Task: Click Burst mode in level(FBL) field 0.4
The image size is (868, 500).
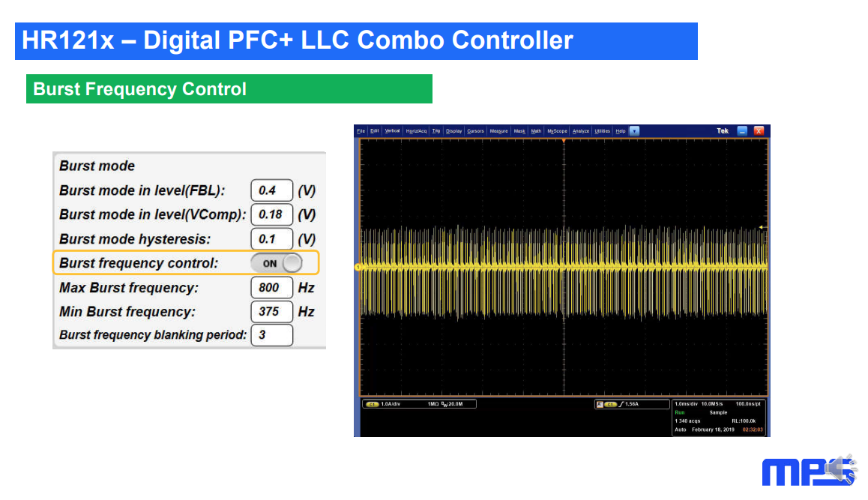Action: pos(272,190)
